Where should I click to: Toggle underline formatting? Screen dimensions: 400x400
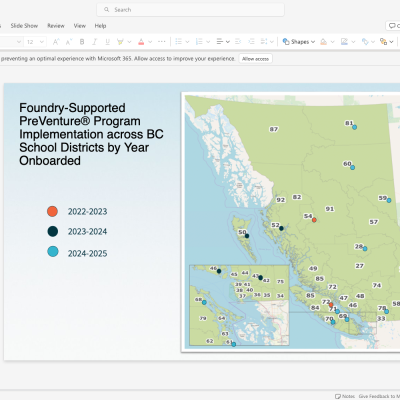tap(107, 42)
